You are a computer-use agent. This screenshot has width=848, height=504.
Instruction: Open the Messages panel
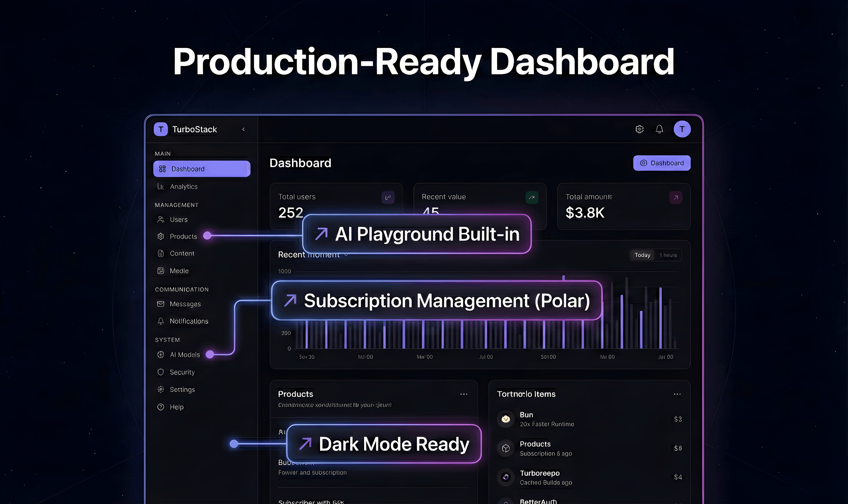pos(185,304)
